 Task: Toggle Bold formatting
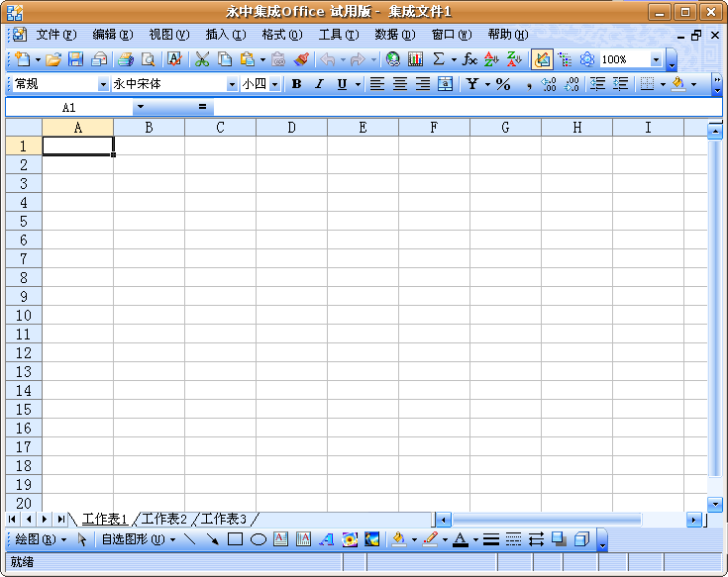point(296,84)
